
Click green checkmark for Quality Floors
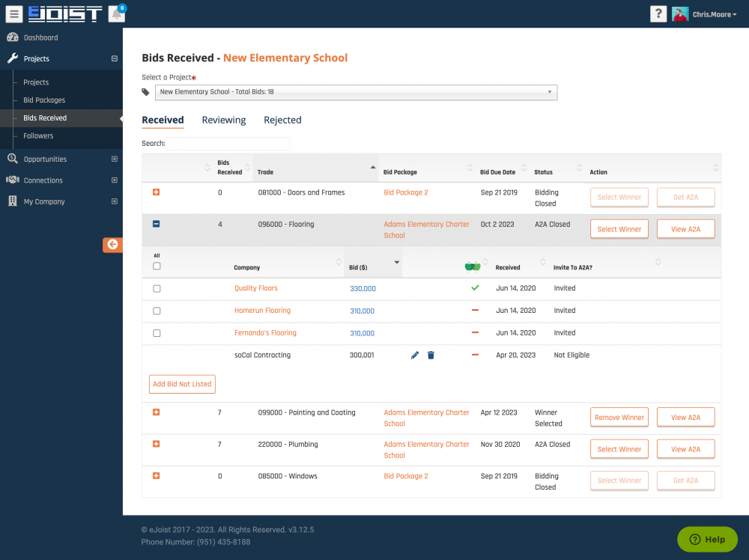coord(475,288)
